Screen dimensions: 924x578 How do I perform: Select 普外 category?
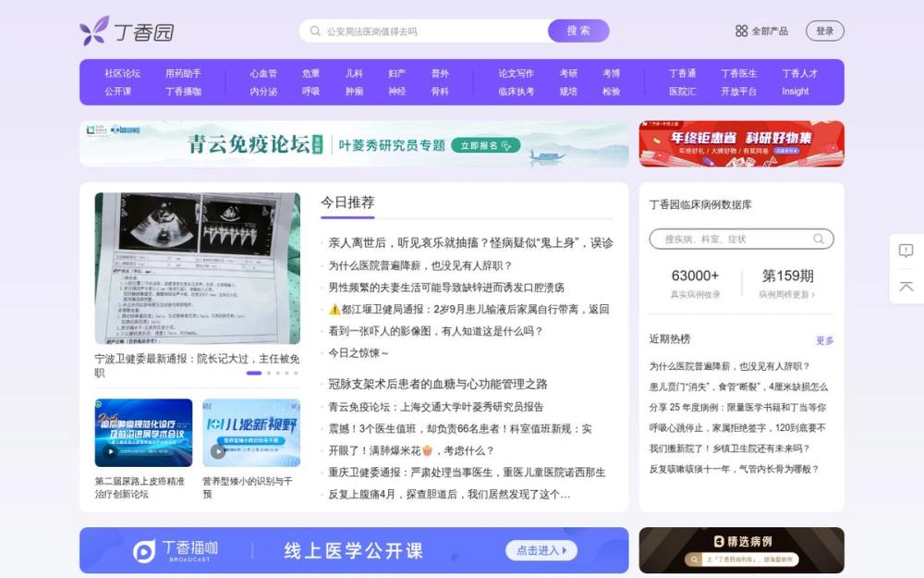pyautogui.click(x=440, y=73)
